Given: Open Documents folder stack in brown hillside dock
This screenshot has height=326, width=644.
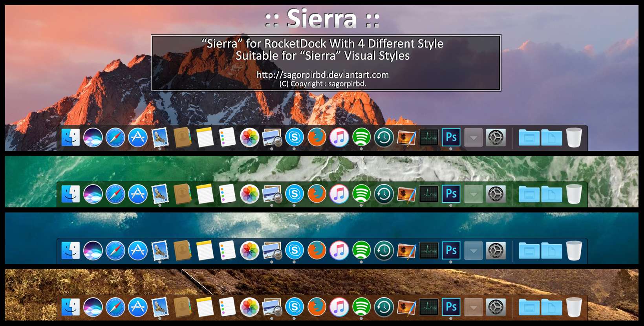Looking at the screenshot, I should (552, 307).
